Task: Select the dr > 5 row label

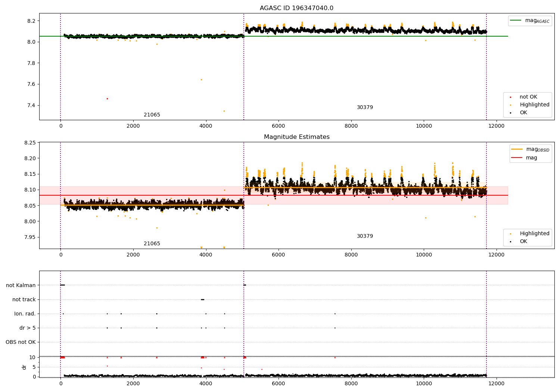Action: pyautogui.click(x=28, y=328)
